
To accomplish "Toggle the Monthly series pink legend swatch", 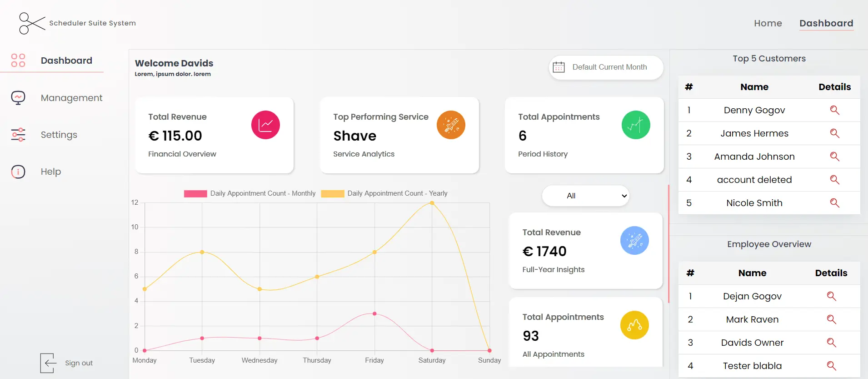I will [x=195, y=193].
